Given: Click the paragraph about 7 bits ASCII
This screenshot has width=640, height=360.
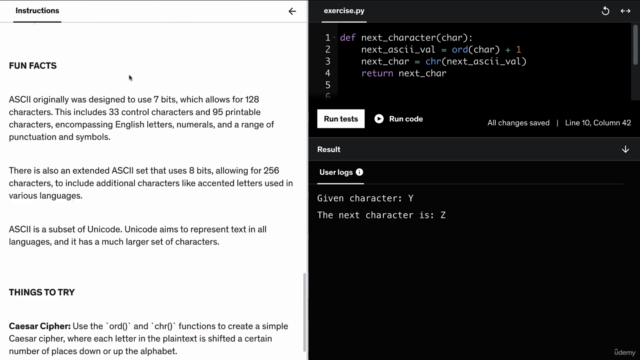Looking at the screenshot, I should [x=141, y=118].
